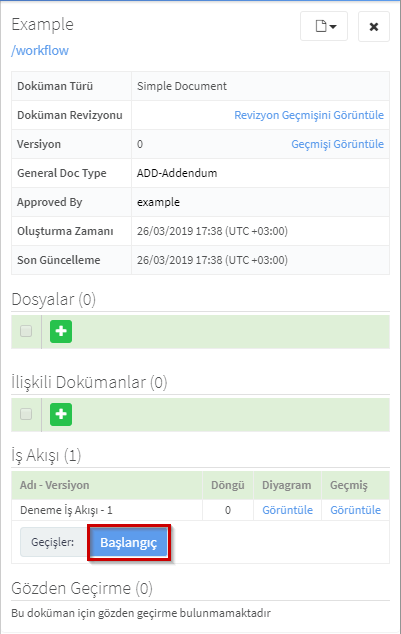
Task: Click the Geçişler label beside the button
Action: click(x=53, y=542)
